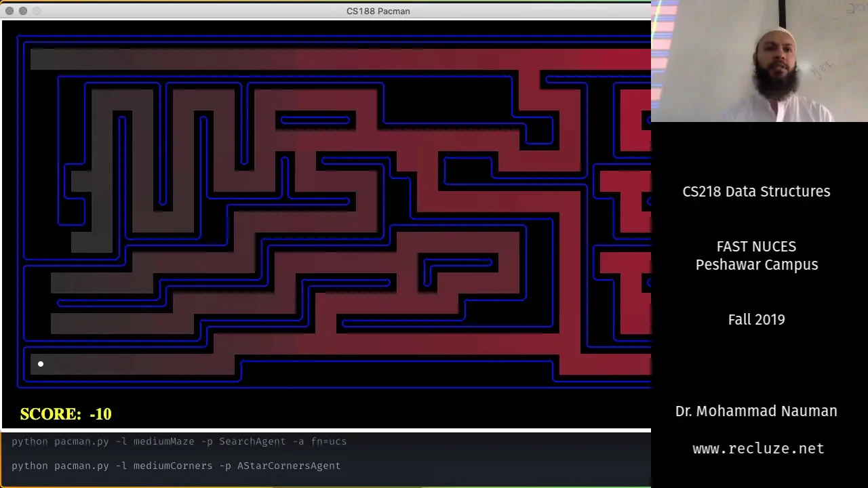
Task: Click the zoom button of the Pacman window
Action: tap(37, 11)
